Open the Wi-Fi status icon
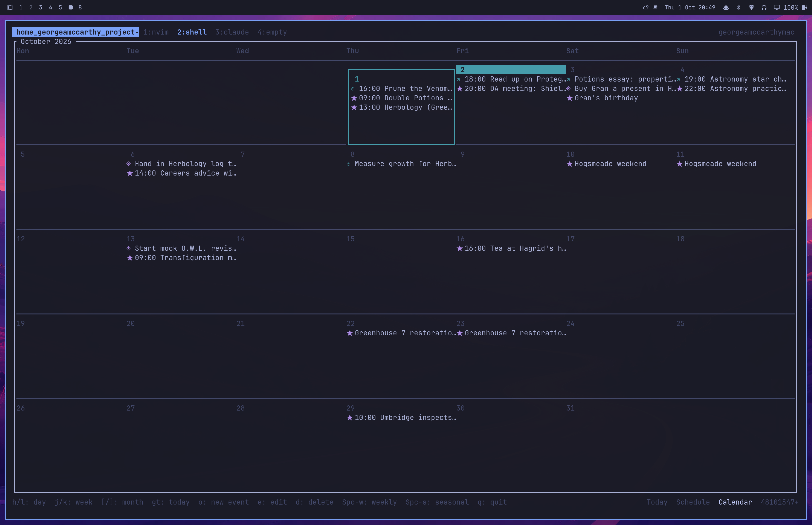This screenshot has height=525, width=812. tap(751, 8)
